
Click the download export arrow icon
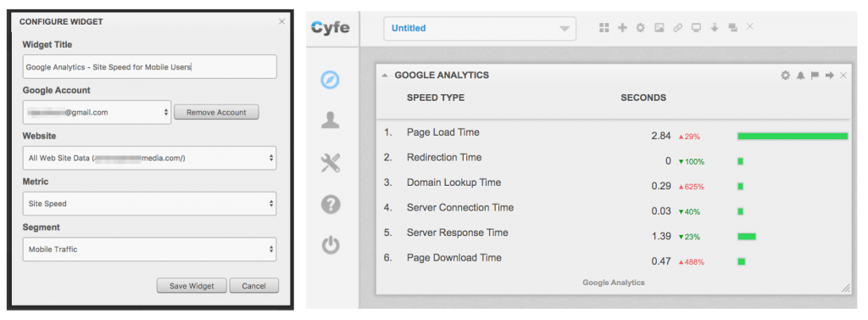click(715, 28)
